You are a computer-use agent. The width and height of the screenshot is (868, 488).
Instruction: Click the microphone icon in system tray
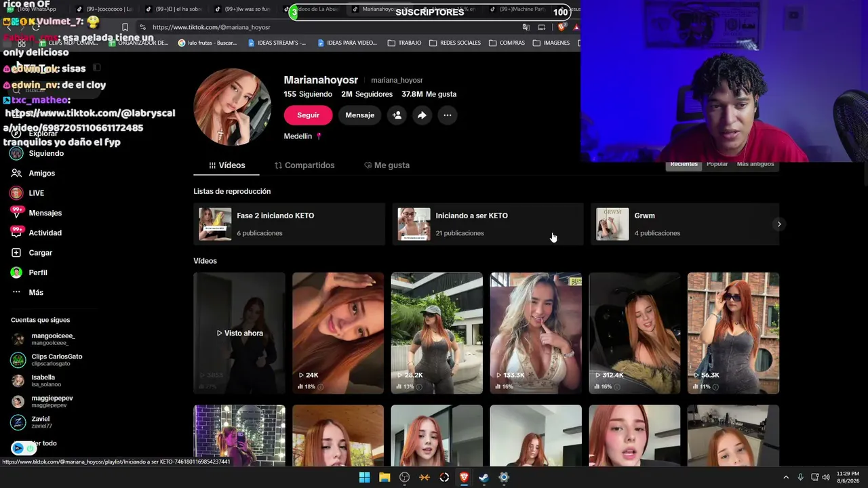click(801, 477)
